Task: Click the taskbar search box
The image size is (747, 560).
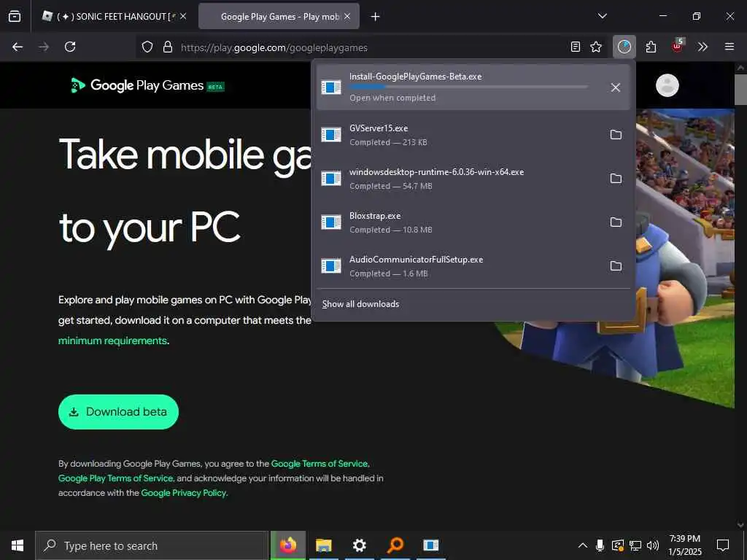Action: (152, 545)
